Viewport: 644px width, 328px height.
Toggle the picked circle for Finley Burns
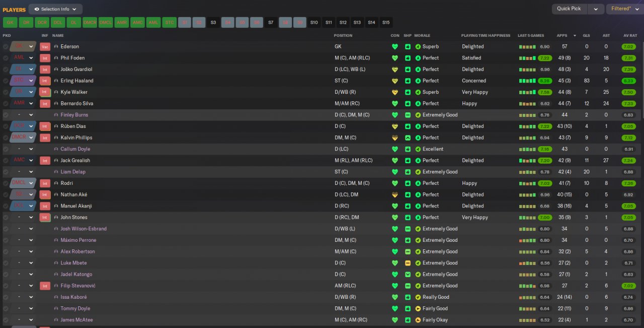click(6, 115)
